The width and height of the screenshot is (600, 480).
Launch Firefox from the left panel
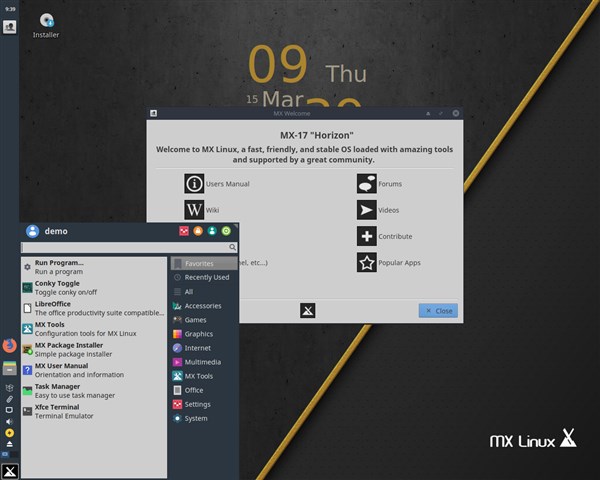pos(9,345)
